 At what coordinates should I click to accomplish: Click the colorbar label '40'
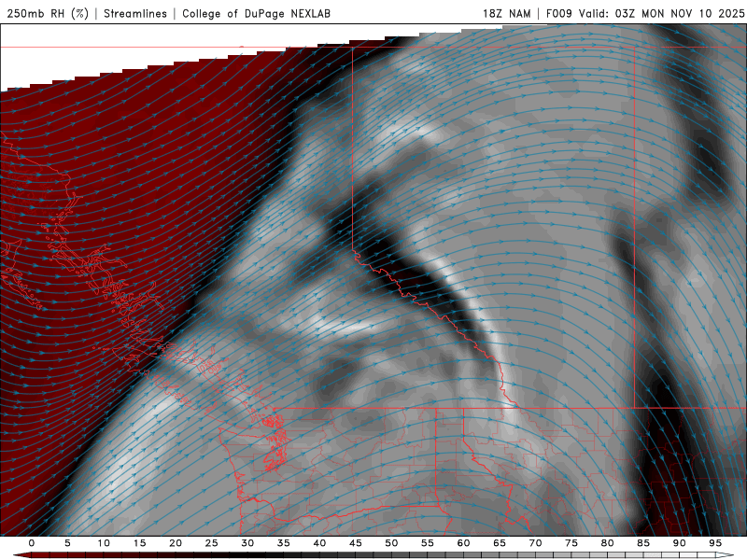coord(319,543)
